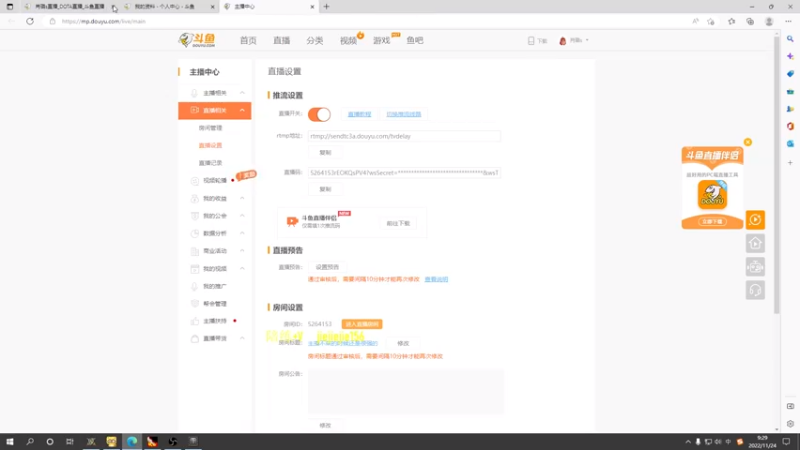This screenshot has width=800, height=450.
Task: Click the 视频轮播 sidebar icon
Action: [x=194, y=181]
